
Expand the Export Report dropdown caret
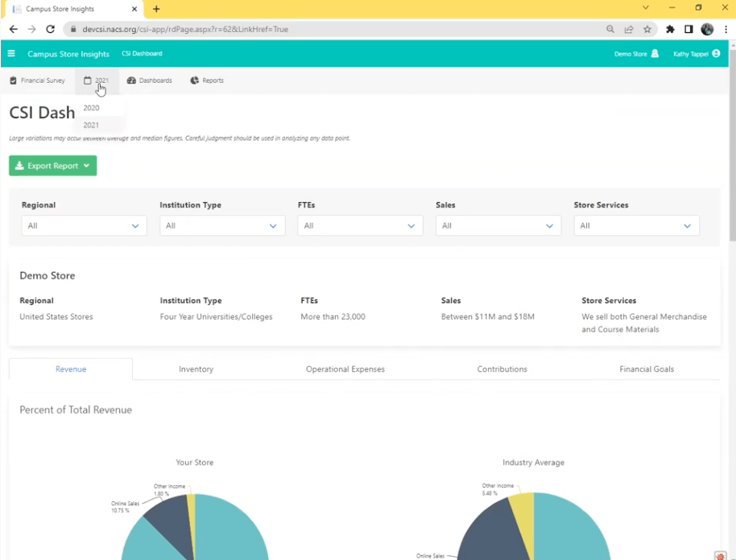pyautogui.click(x=86, y=166)
